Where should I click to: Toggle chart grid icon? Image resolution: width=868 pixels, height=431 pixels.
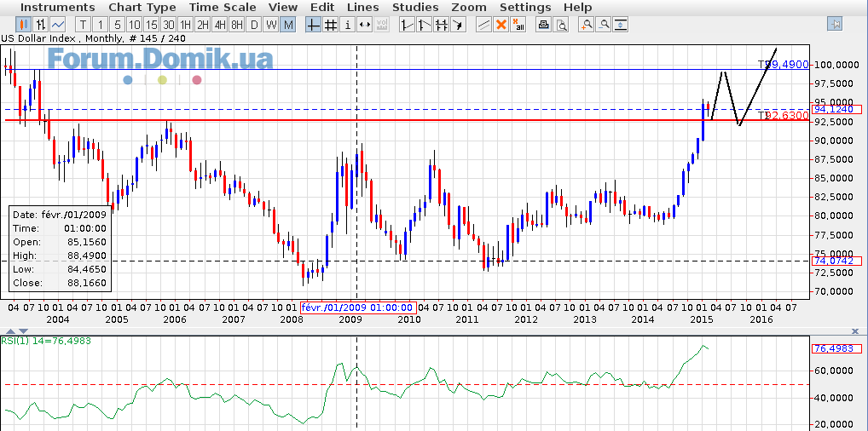331,25
